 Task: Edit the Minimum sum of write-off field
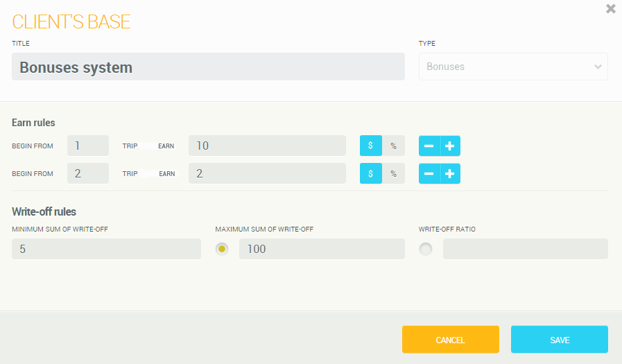(x=106, y=249)
